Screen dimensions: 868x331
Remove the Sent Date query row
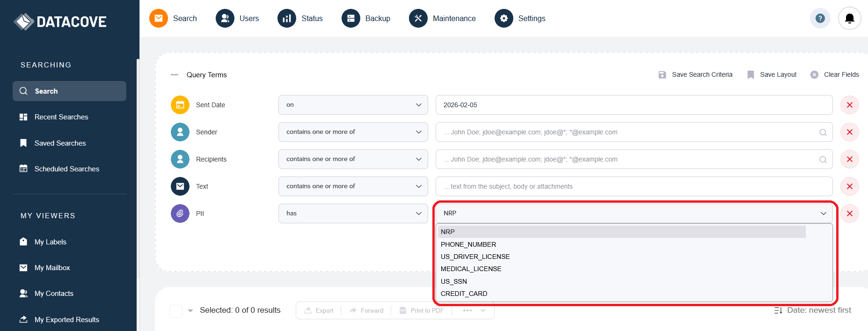(x=850, y=105)
